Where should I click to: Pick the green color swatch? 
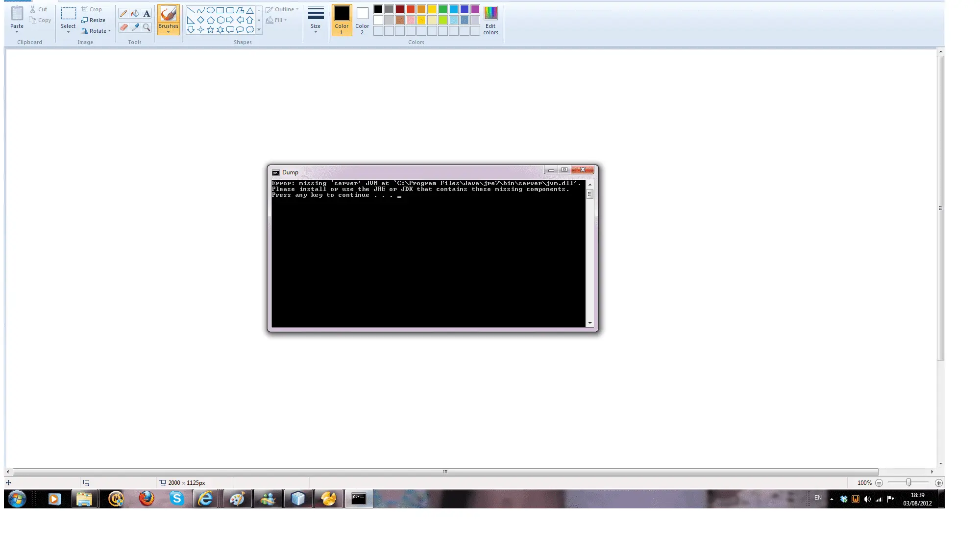[443, 9]
